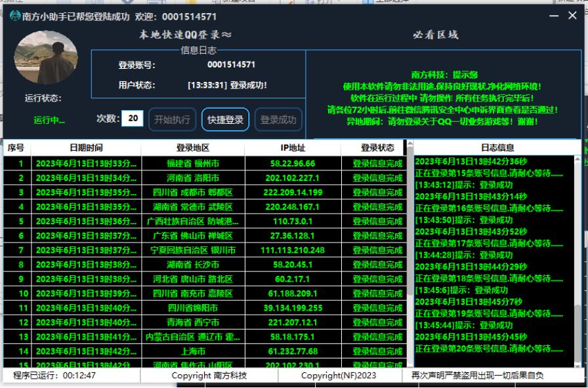The height and width of the screenshot is (388, 588).
Task: Click the 次数 input field showing 20
Action: point(133,119)
